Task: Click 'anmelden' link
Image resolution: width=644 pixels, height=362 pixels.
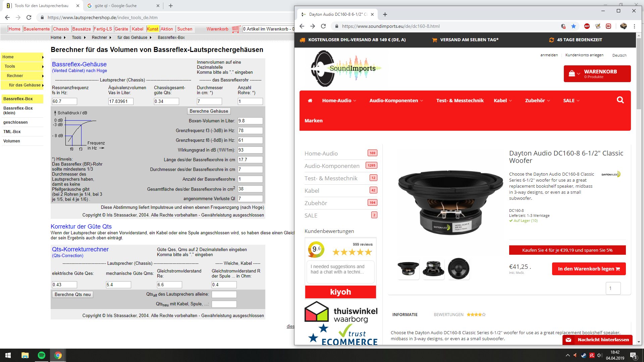Action: (549, 55)
